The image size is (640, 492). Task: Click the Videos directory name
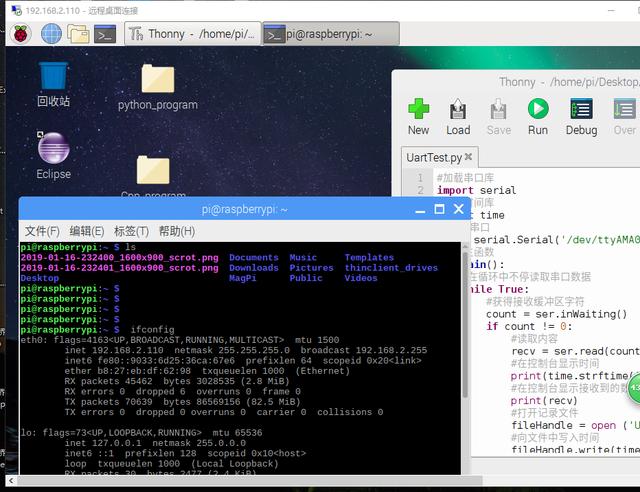(x=361, y=278)
